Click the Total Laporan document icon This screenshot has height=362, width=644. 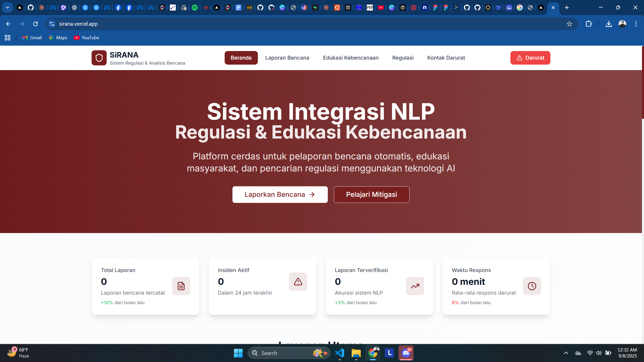[181, 286]
